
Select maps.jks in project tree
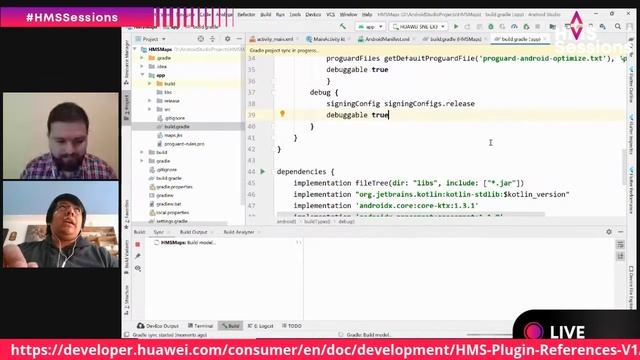[170, 135]
